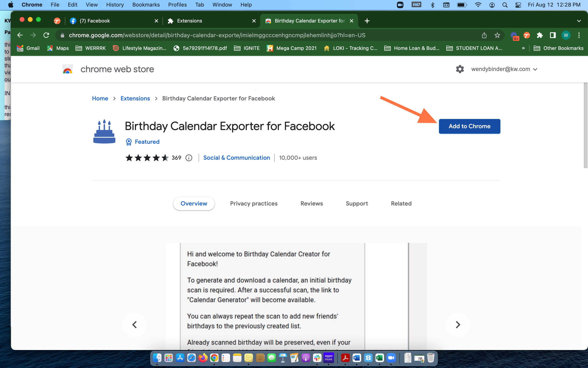
Task: Switch to the Reviews tab
Action: coord(312,203)
